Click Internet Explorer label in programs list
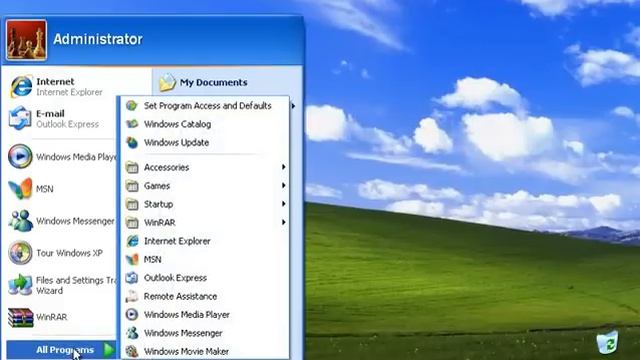This screenshot has height=360, width=640. click(177, 241)
